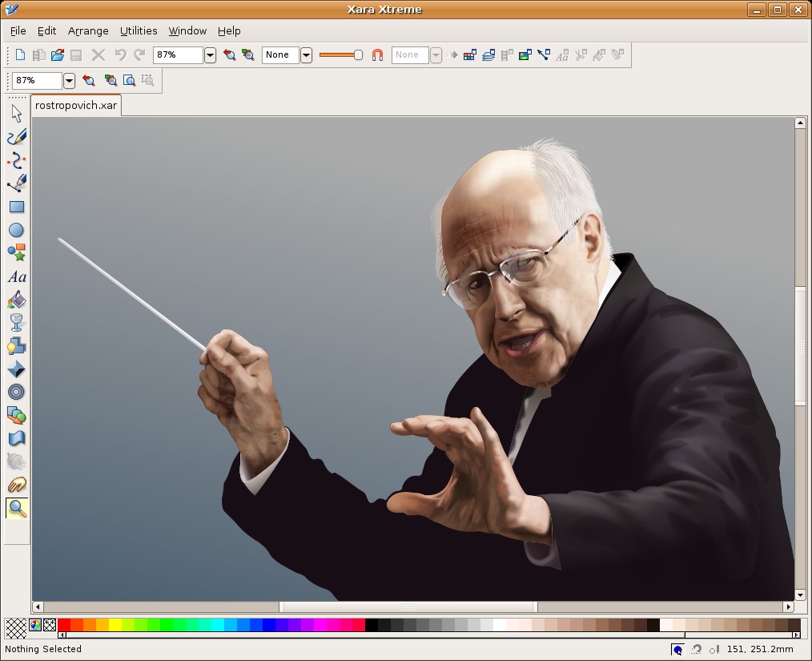Select the Selector arrow tool
The height and width of the screenshot is (661, 812).
[x=17, y=114]
